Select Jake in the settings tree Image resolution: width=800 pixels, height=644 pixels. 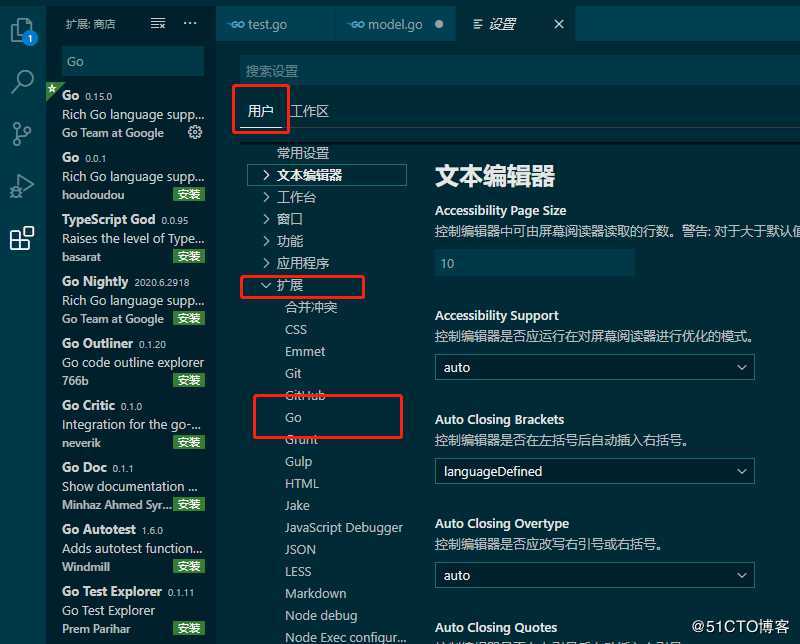(x=297, y=505)
